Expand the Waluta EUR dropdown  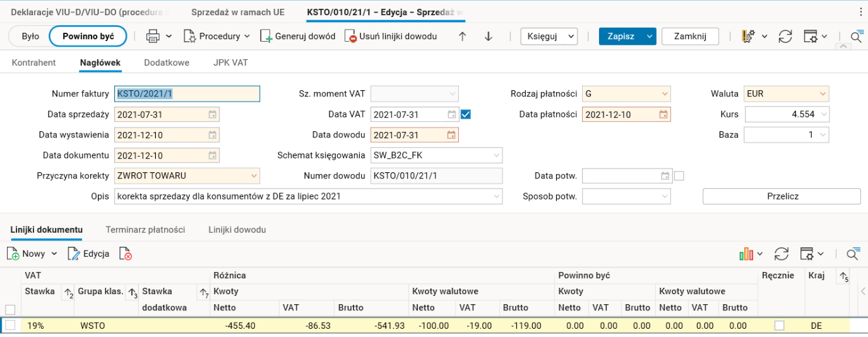(x=823, y=94)
